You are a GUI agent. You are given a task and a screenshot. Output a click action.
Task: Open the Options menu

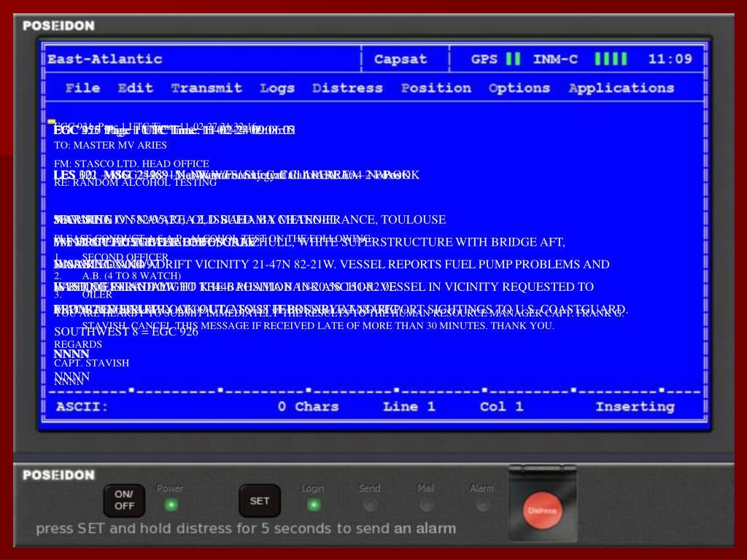(x=519, y=88)
